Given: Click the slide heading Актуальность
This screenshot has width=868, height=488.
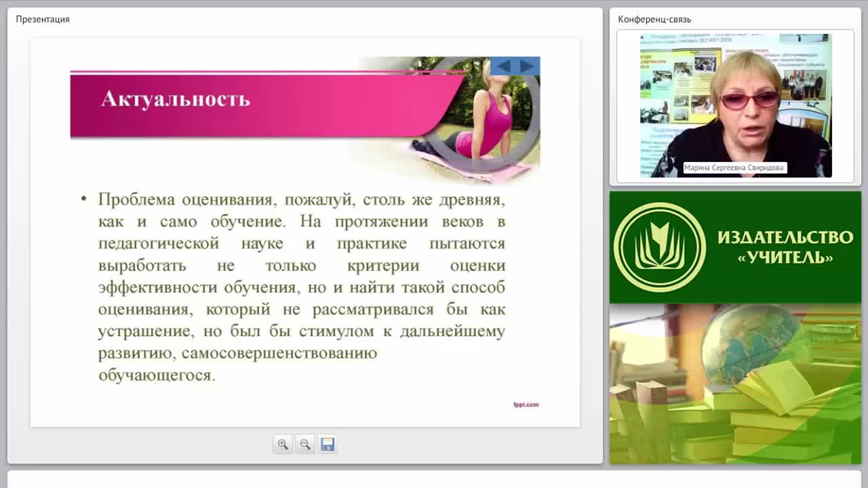Looking at the screenshot, I should (x=176, y=99).
